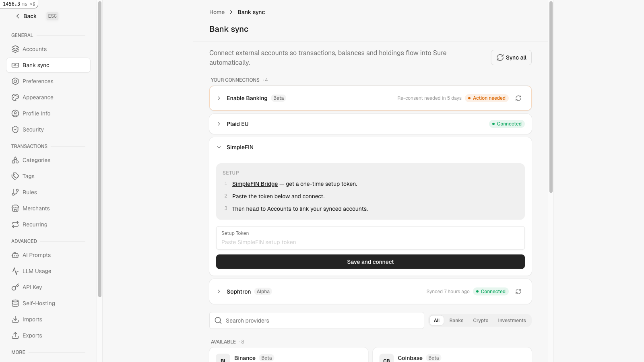Click the Connected badge on Plaid EU
The image size is (644, 362).
[507, 124]
